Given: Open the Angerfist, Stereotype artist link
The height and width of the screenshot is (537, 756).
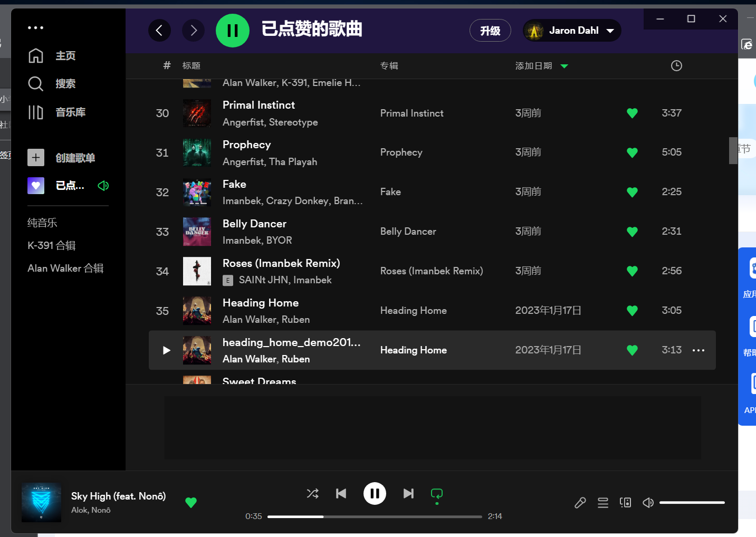Looking at the screenshot, I should [x=270, y=122].
